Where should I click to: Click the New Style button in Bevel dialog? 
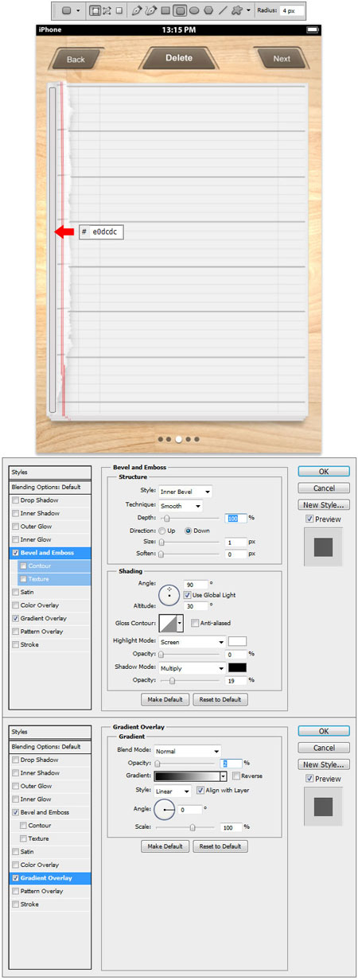pyautogui.click(x=324, y=504)
